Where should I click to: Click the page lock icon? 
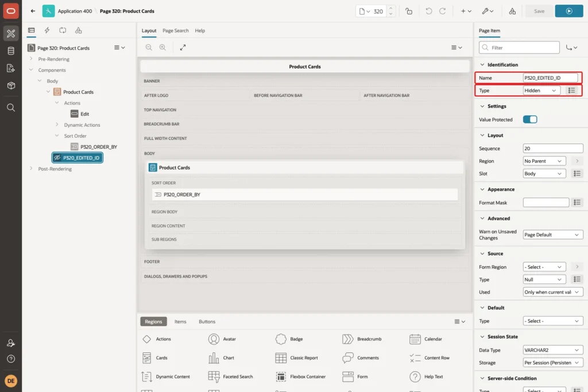coord(409,11)
